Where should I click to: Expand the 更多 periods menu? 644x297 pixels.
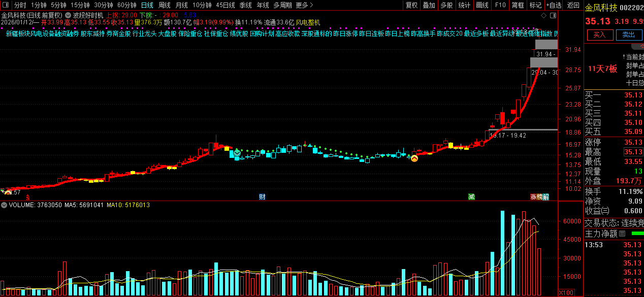tap(304, 5)
